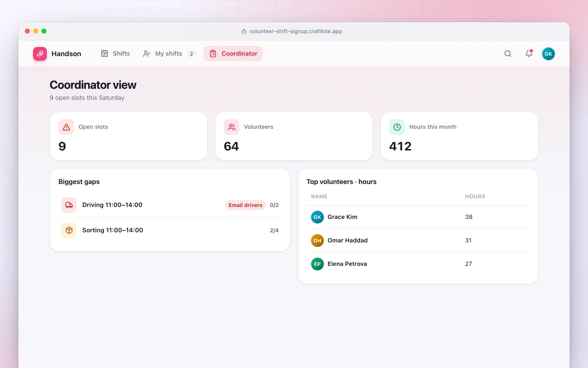Open the My shifts tab
The width and height of the screenshot is (588, 368).
[x=169, y=54]
